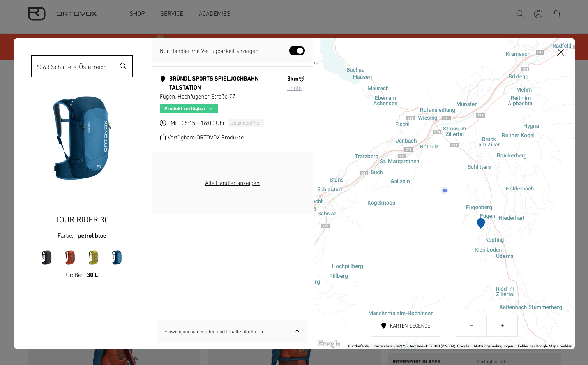Click INTERSPORT GLASER entry behind dialog

(417, 362)
